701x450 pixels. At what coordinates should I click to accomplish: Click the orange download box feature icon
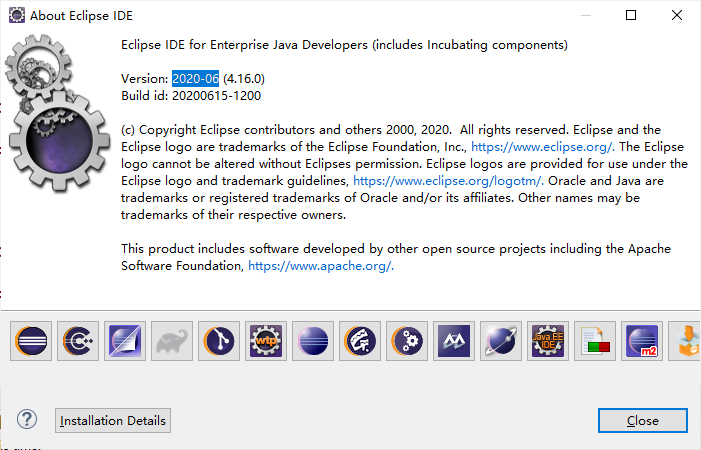point(685,341)
